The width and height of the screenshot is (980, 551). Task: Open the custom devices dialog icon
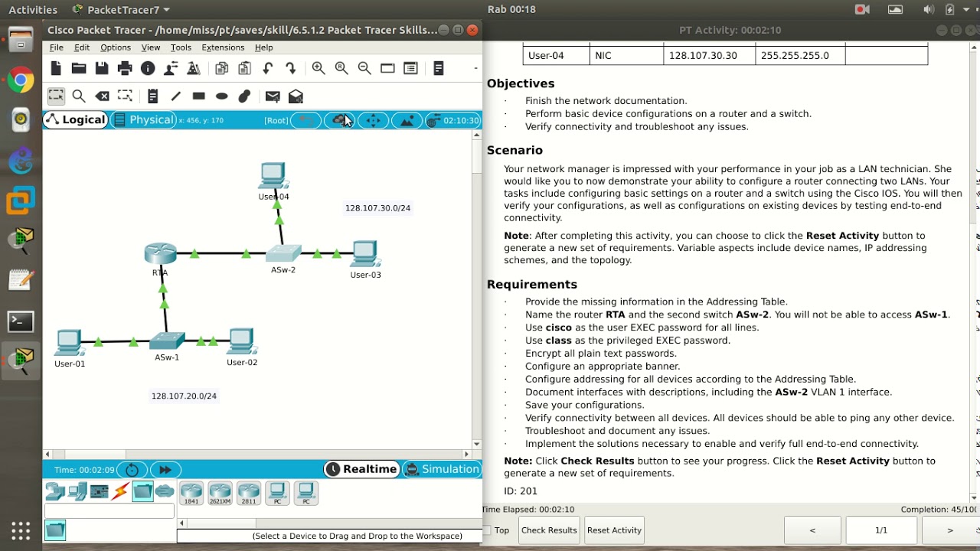(x=410, y=69)
